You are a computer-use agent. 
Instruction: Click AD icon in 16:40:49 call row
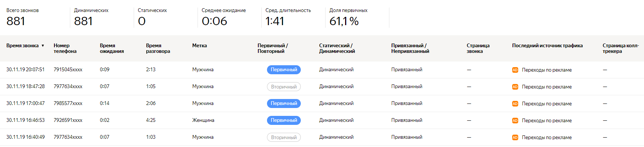pos(515,138)
